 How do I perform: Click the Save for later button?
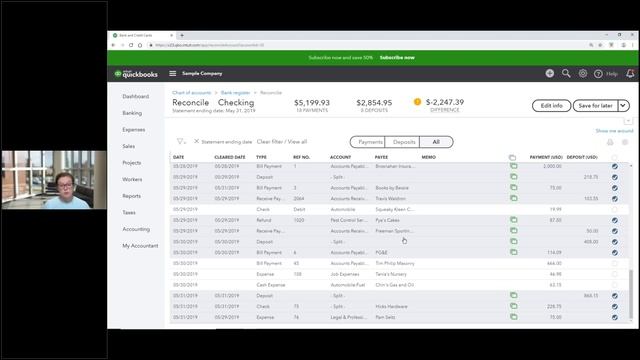pos(596,106)
